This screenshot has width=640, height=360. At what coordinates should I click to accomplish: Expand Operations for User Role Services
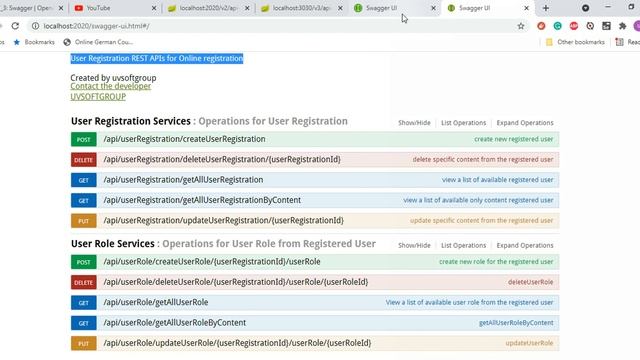[525, 245]
